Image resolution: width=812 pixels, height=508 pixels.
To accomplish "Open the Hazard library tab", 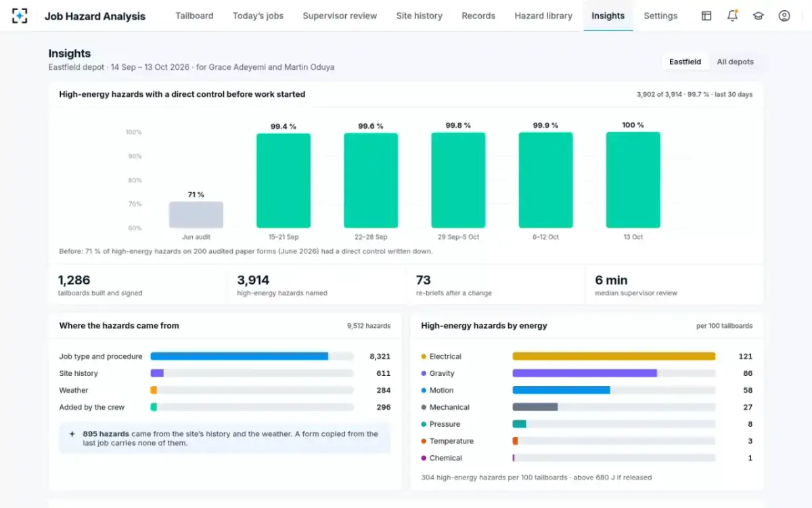I will 543,16.
